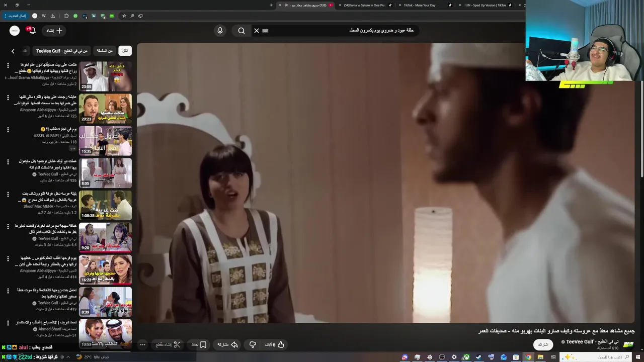This screenshot has width=644, height=362.
Task: Open the 8:05 recommended video thumbnail
Action: pos(105,172)
